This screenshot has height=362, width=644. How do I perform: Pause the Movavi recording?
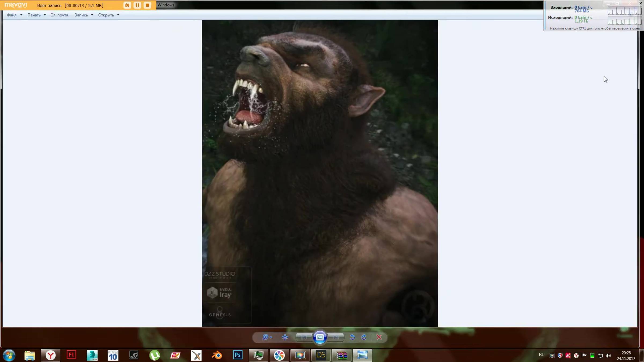(137, 5)
